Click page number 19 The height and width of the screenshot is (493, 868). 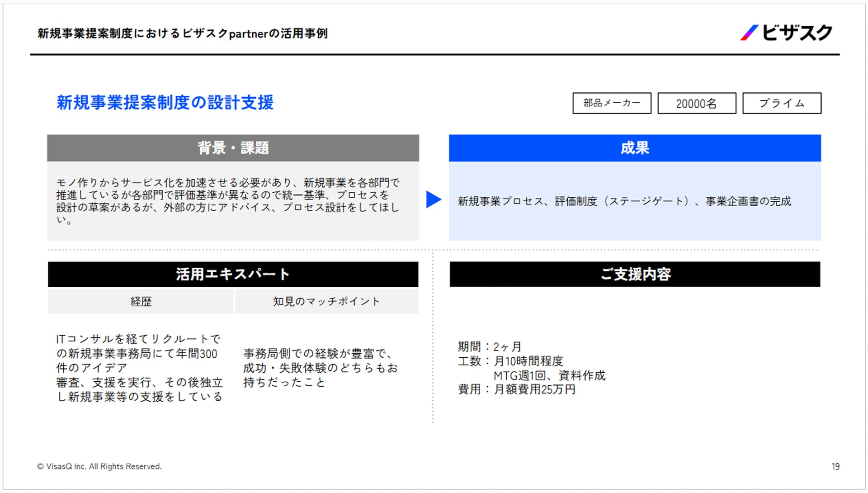pos(835,466)
